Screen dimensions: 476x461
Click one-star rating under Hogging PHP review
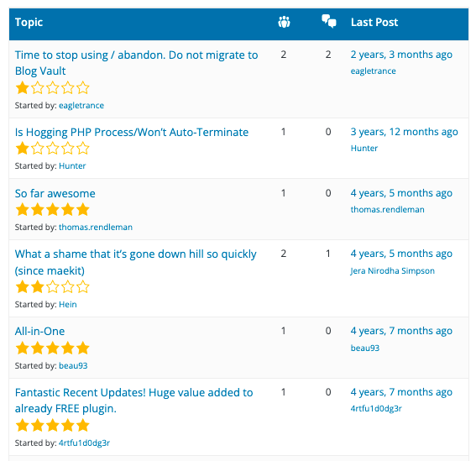52,149
